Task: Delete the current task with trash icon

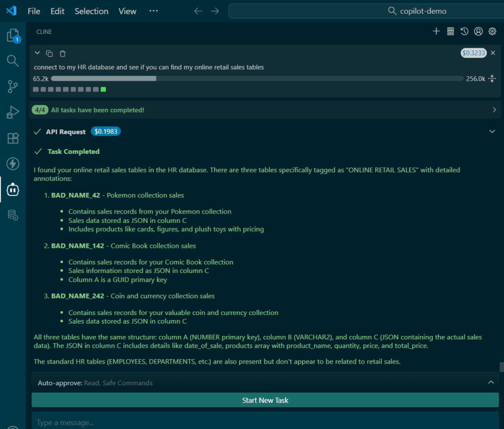Action: (63, 53)
